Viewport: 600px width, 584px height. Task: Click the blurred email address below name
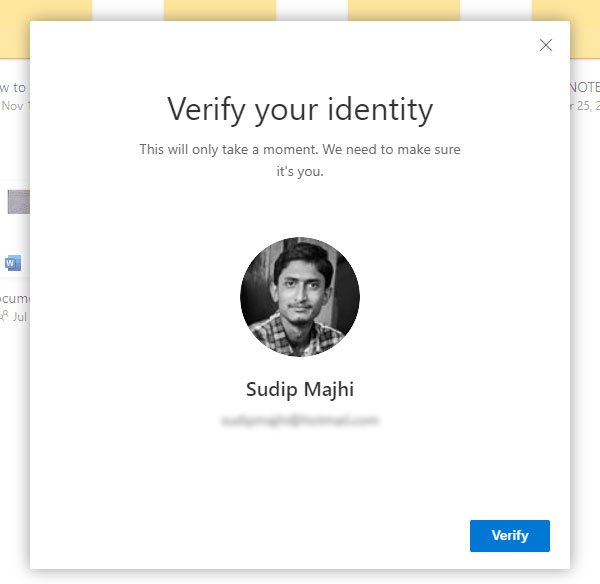click(300, 421)
